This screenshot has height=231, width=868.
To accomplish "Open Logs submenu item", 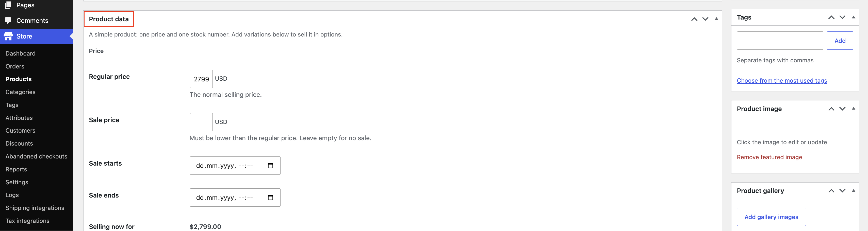I will pos(12,195).
